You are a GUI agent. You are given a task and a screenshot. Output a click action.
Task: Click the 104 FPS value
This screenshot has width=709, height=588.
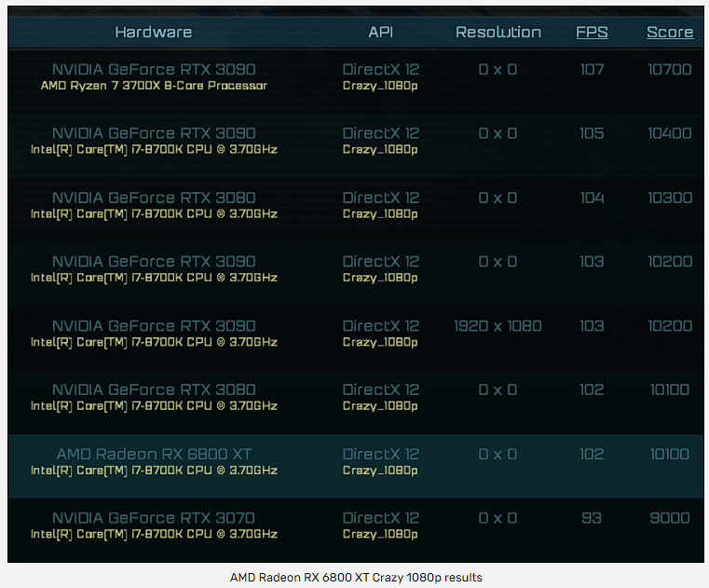point(592,198)
